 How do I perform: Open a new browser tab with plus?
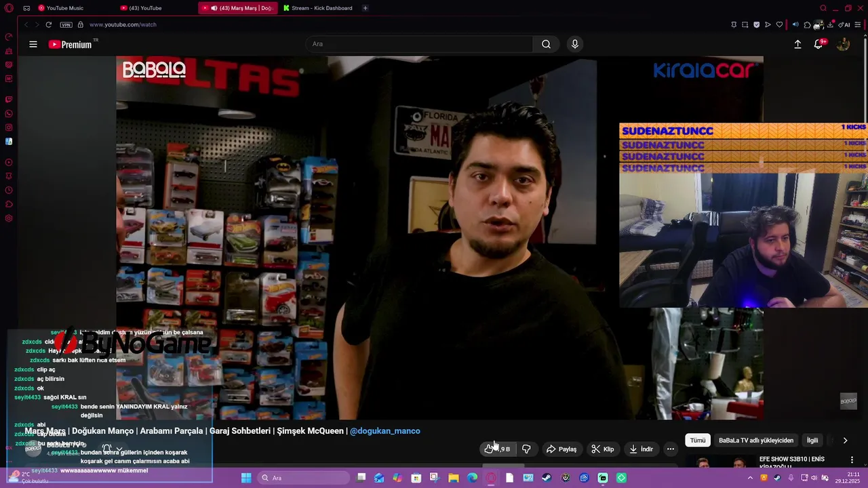click(x=365, y=8)
